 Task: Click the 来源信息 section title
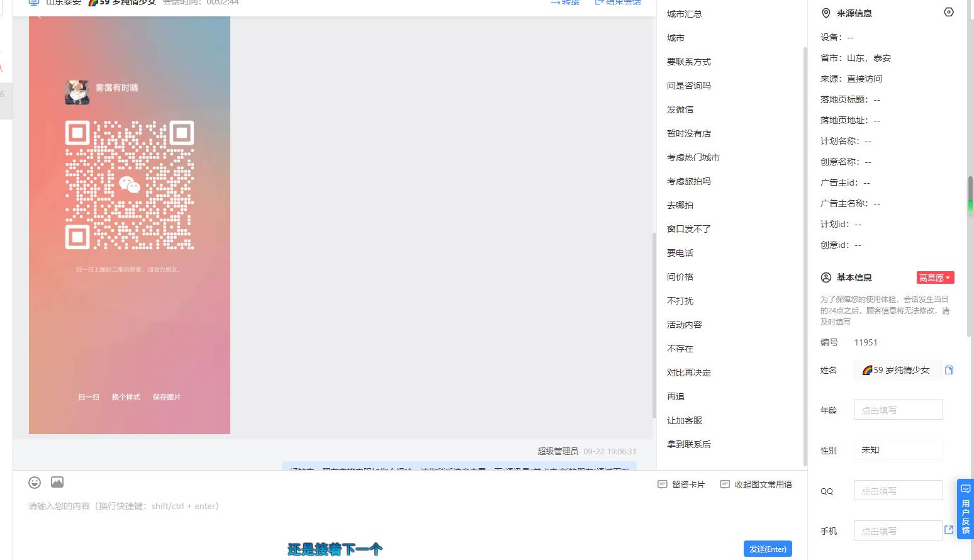[854, 13]
